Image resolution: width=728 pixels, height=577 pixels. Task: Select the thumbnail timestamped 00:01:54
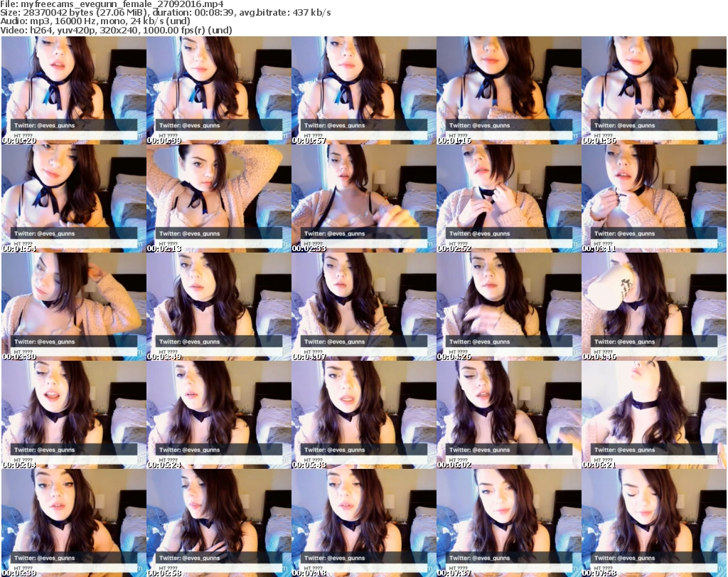[74, 198]
